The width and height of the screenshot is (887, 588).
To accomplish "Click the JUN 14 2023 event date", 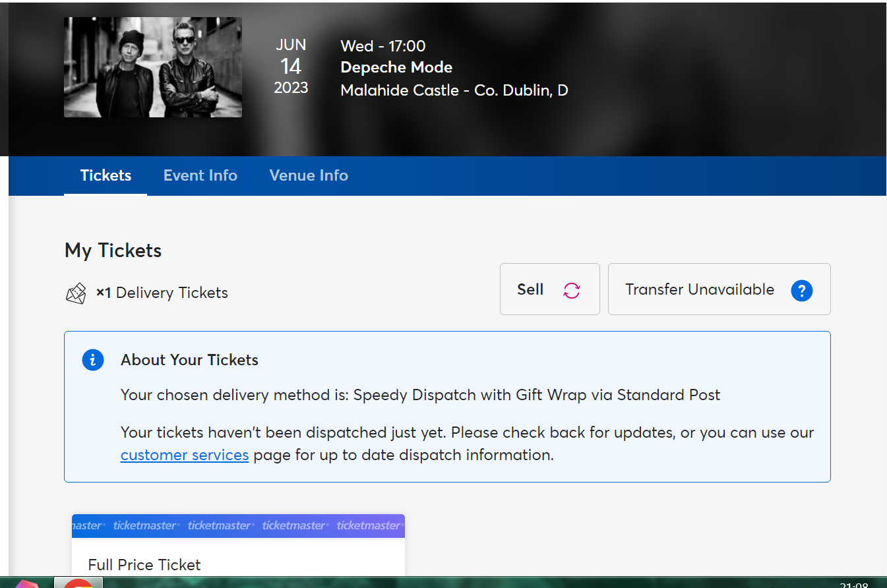I will (x=291, y=67).
